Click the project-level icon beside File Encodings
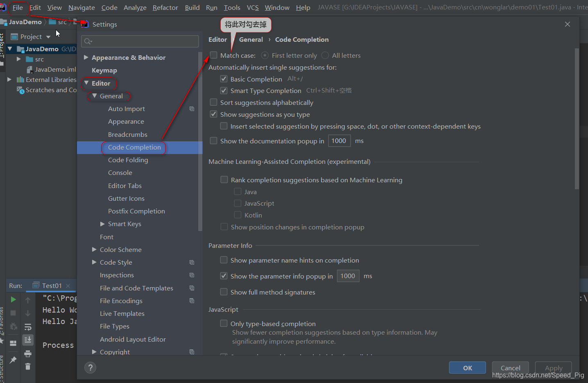The width and height of the screenshot is (588, 383). (192, 301)
